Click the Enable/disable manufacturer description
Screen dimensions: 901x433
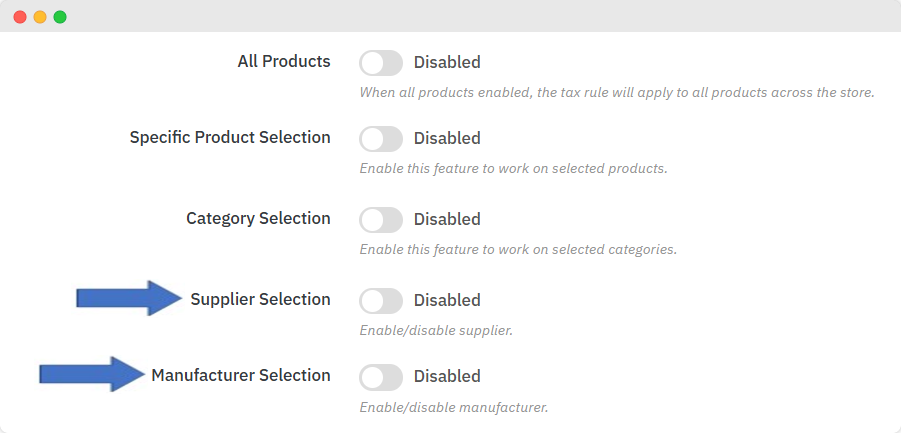coord(454,407)
